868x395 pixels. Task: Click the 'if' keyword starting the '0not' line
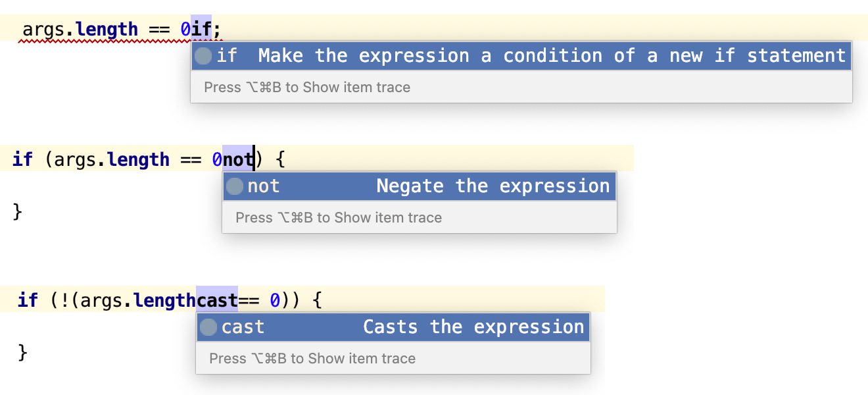coord(22,160)
